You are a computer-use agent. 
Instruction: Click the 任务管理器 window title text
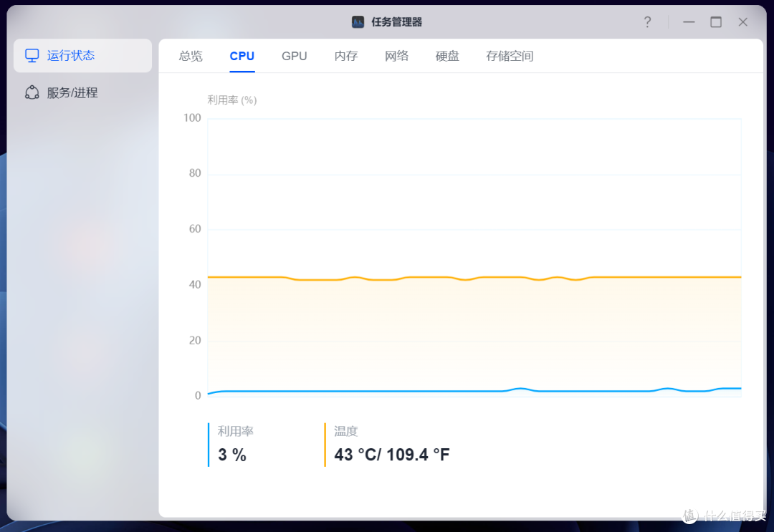click(397, 22)
